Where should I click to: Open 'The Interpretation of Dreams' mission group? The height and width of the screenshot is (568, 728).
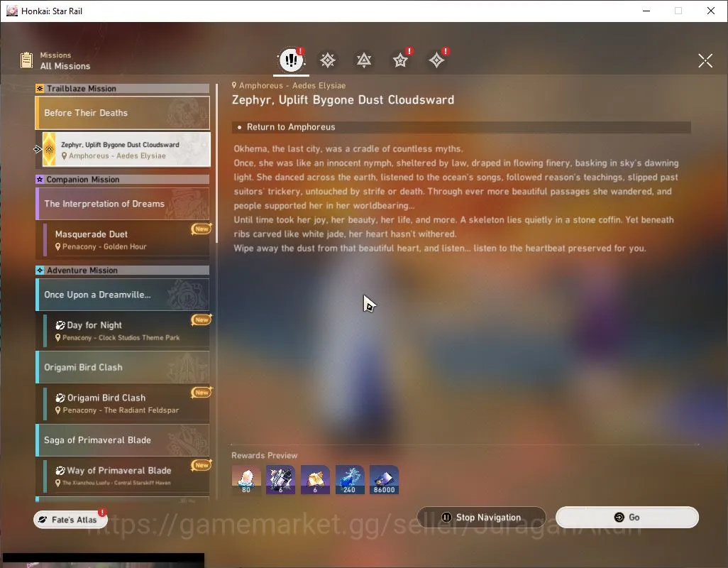pos(123,204)
